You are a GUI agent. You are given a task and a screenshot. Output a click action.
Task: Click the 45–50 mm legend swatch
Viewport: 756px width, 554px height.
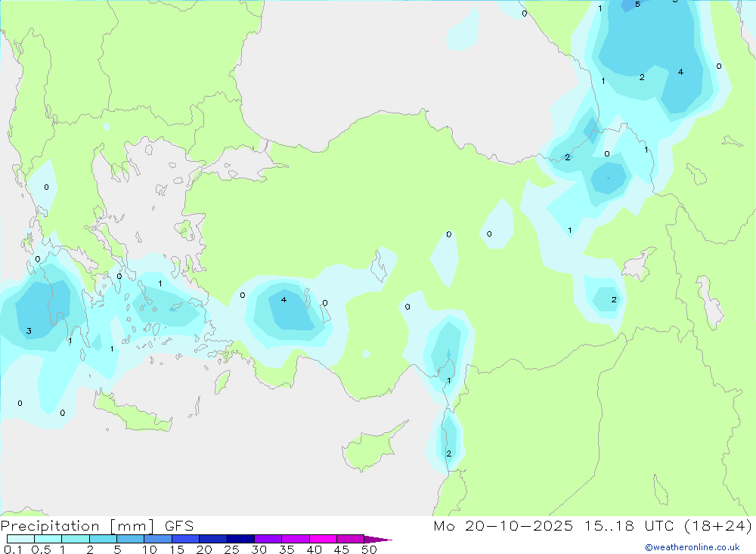351,539
